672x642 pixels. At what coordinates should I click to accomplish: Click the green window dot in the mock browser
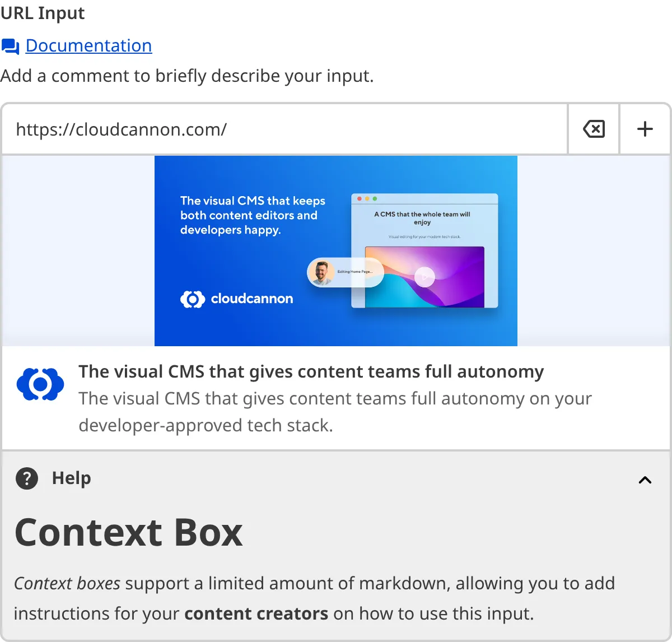click(x=375, y=199)
